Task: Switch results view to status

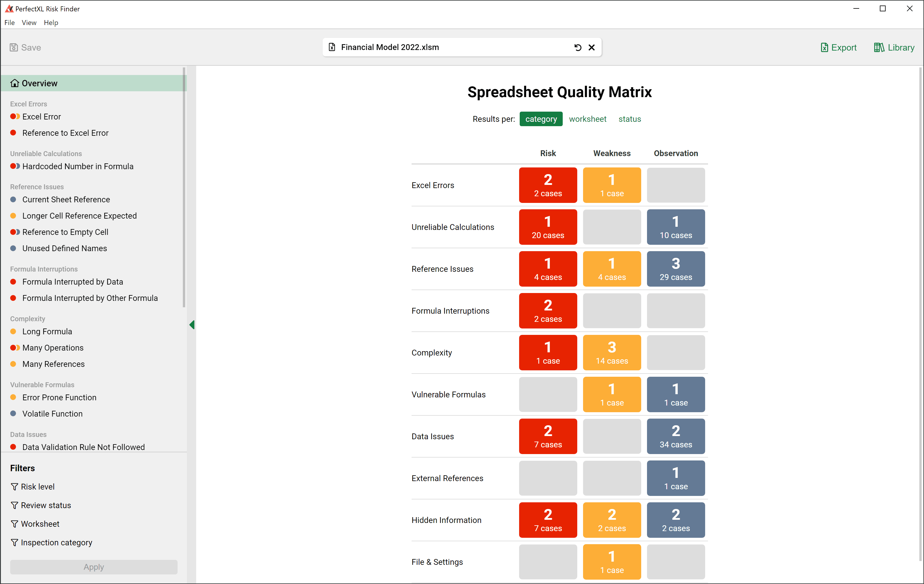Action: point(629,119)
